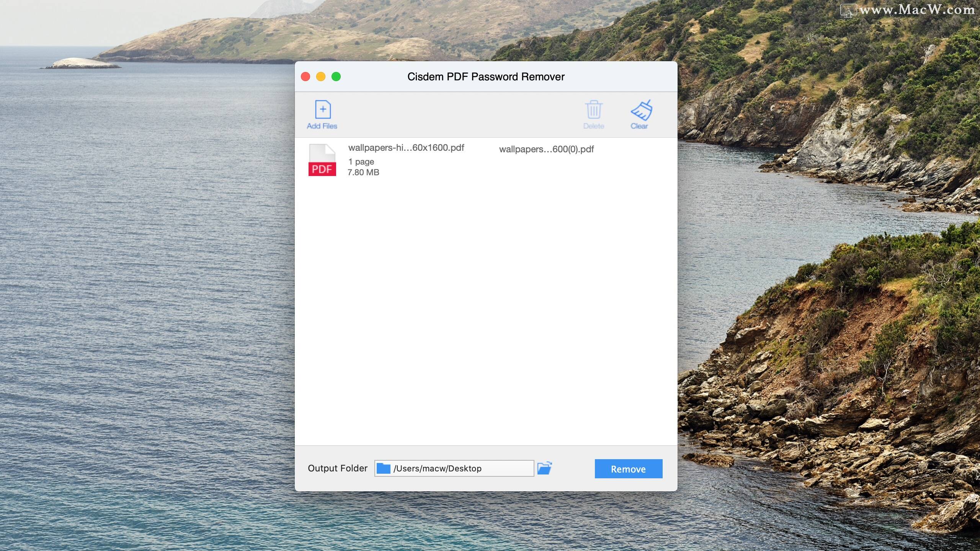The width and height of the screenshot is (980, 551).
Task: Click the wallpapers…600(0).pdf output name
Action: (x=546, y=149)
